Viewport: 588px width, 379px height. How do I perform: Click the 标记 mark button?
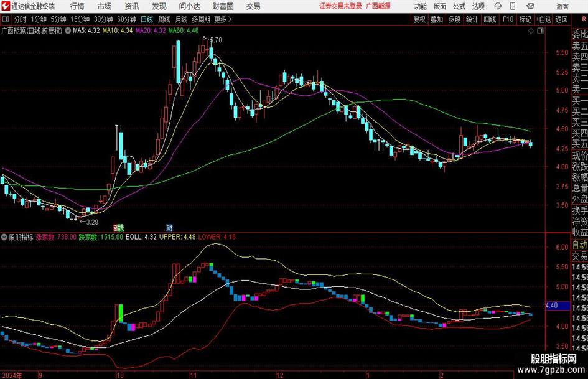point(525,19)
